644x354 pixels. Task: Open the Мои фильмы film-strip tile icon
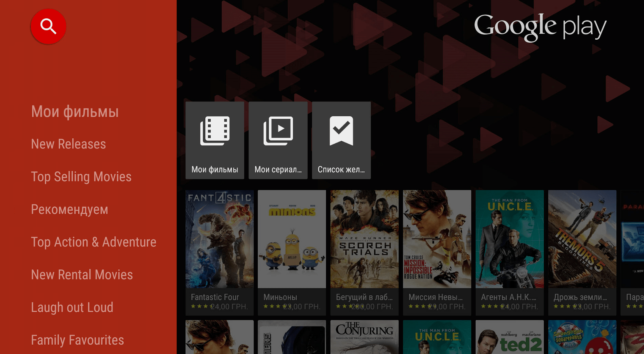215,131
